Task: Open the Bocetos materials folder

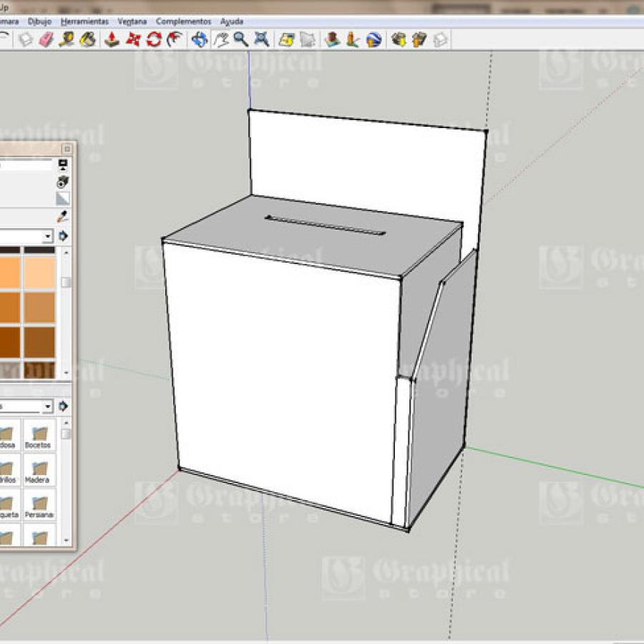Action: click(x=39, y=436)
